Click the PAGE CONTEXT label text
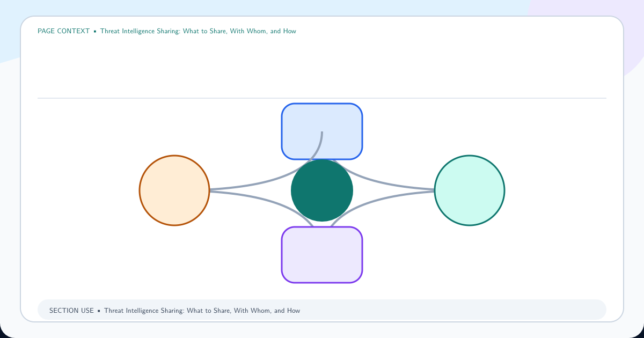The image size is (644, 338). click(63, 31)
